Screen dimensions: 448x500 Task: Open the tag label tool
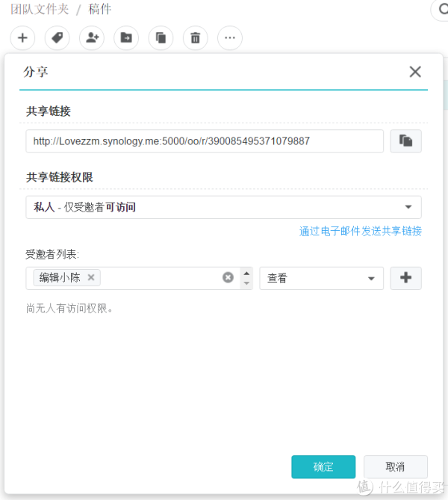(57, 37)
